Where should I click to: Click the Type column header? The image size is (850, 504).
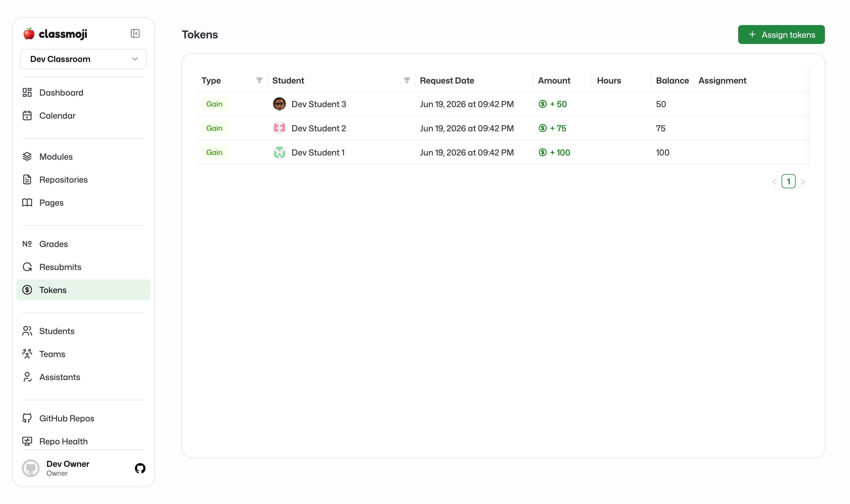point(211,81)
